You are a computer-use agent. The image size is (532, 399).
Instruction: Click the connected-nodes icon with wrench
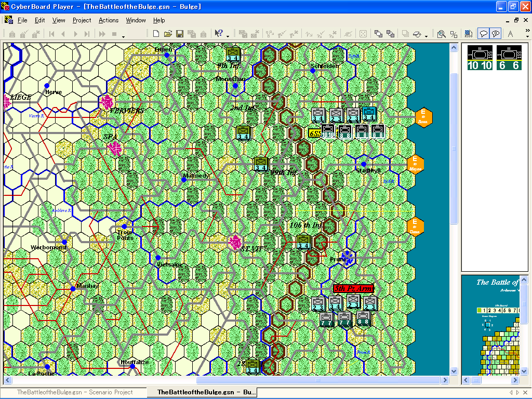pos(294,34)
